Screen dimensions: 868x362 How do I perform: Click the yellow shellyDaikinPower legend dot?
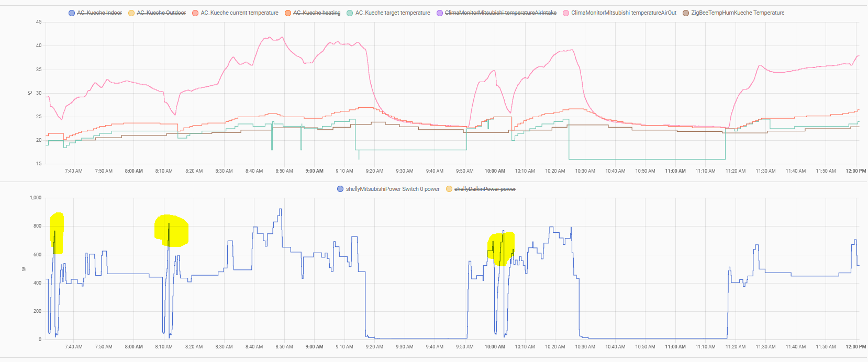tap(449, 189)
